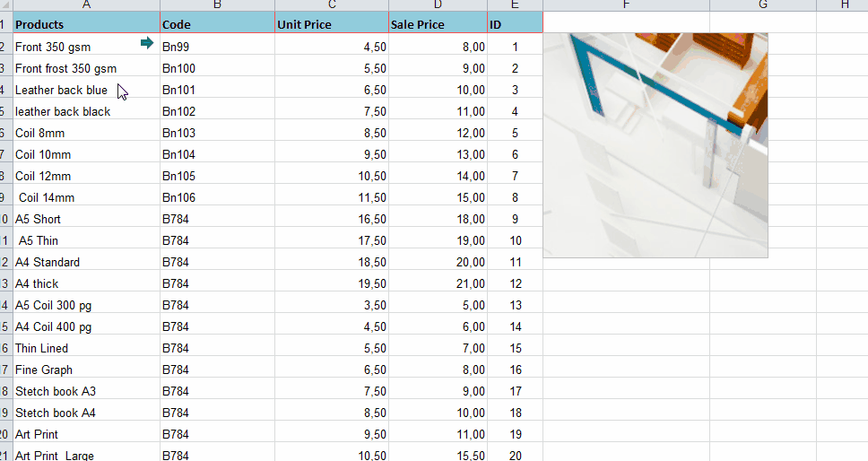The height and width of the screenshot is (461, 868).
Task: Select column G via its header
Action: click(x=763, y=5)
